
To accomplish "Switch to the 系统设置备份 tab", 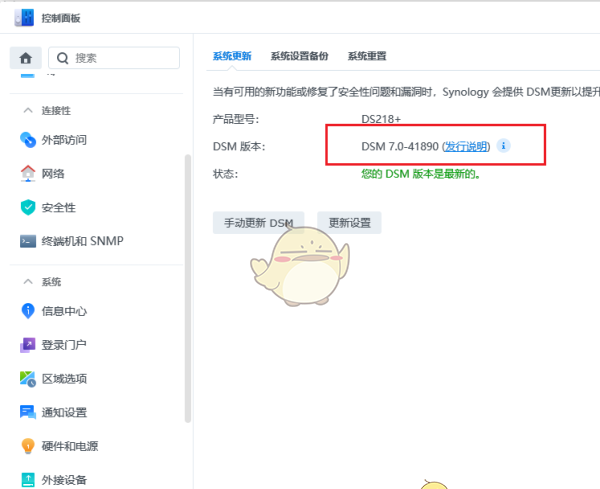I will (299, 56).
